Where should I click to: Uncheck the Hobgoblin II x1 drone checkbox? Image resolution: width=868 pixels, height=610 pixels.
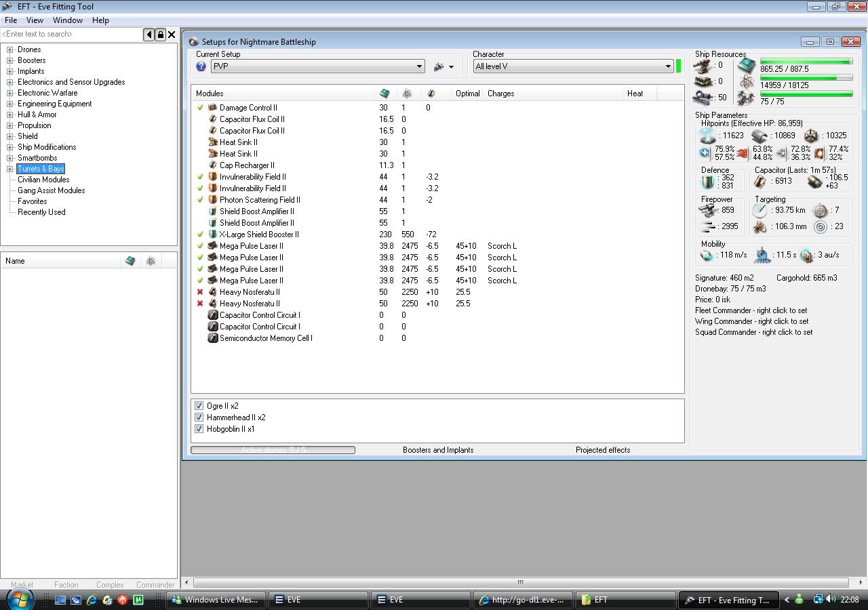tap(199, 429)
